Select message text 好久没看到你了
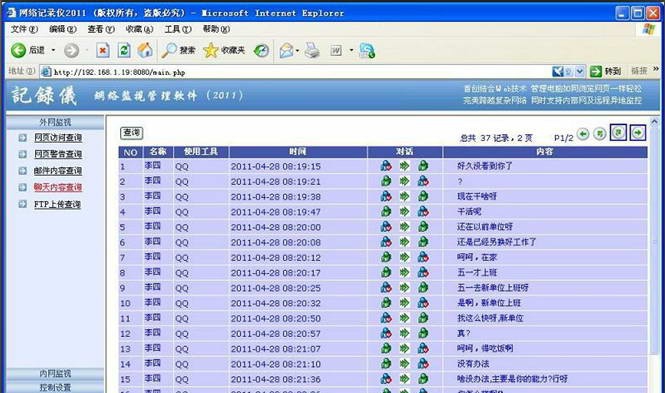The image size is (665, 393). [485, 166]
